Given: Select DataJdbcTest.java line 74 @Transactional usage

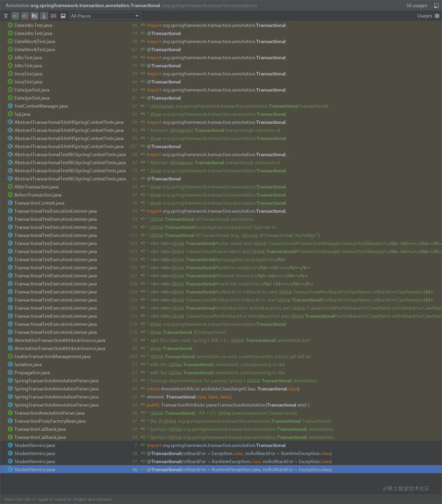Looking at the screenshot, I should pyautogui.click(x=221, y=33).
